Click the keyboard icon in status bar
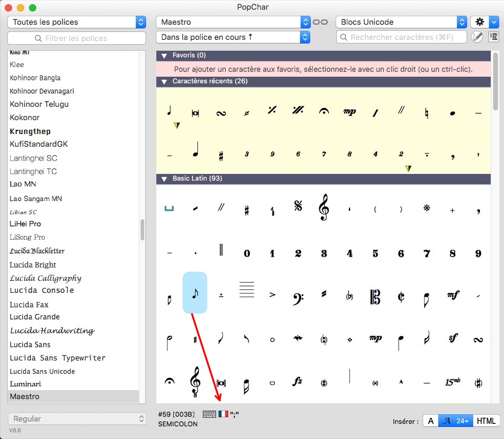 (209, 414)
